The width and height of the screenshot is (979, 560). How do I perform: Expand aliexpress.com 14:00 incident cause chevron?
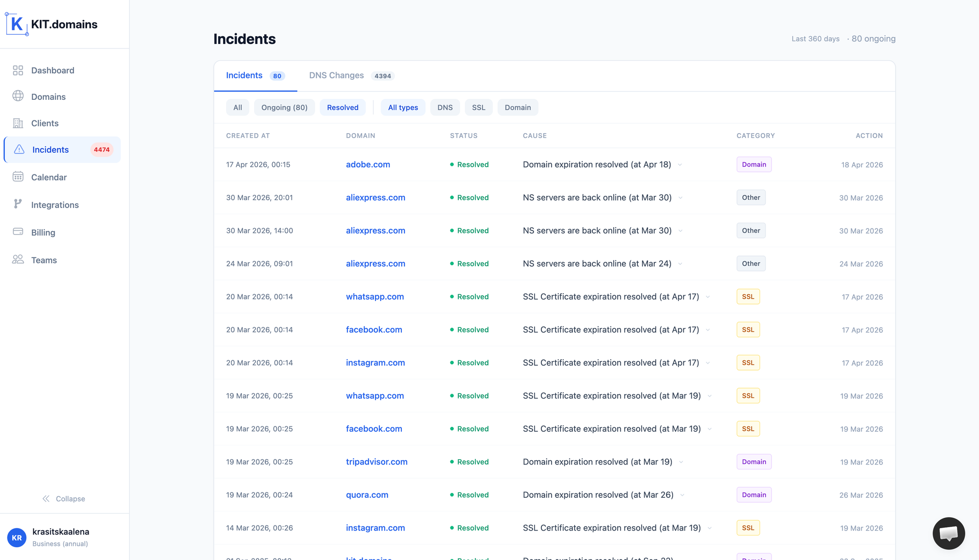[x=680, y=231]
